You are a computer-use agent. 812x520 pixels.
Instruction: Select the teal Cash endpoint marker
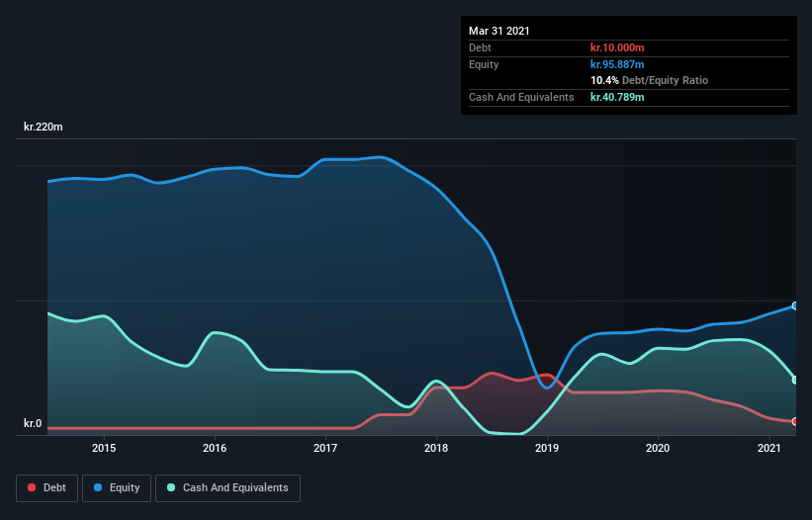pos(795,380)
